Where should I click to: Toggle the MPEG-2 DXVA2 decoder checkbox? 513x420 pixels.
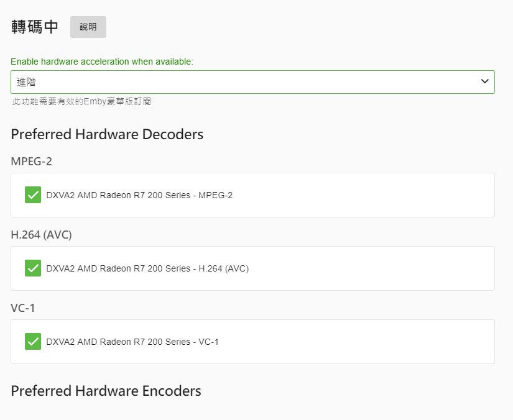(33, 195)
